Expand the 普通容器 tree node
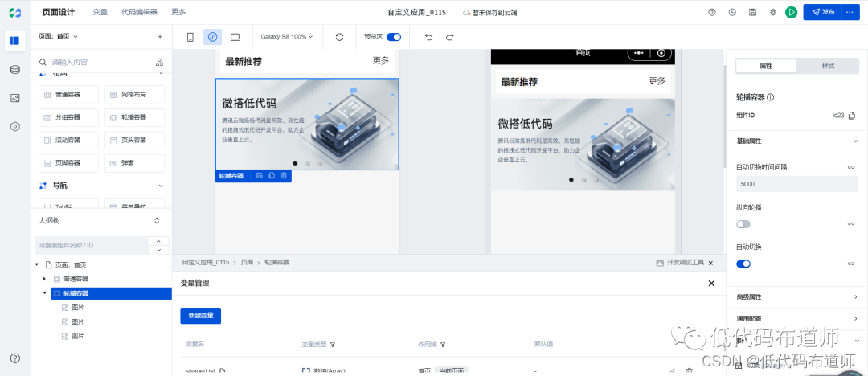Image resolution: width=868 pixels, height=376 pixels. (44, 279)
